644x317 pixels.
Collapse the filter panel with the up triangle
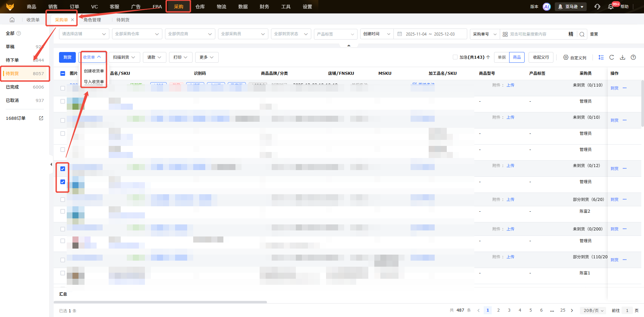pos(349,45)
